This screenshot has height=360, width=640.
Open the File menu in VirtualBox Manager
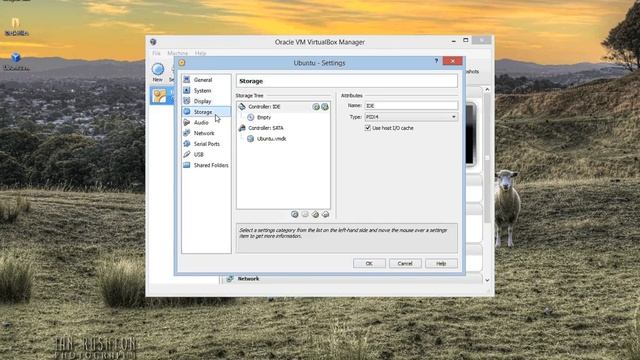pos(156,53)
